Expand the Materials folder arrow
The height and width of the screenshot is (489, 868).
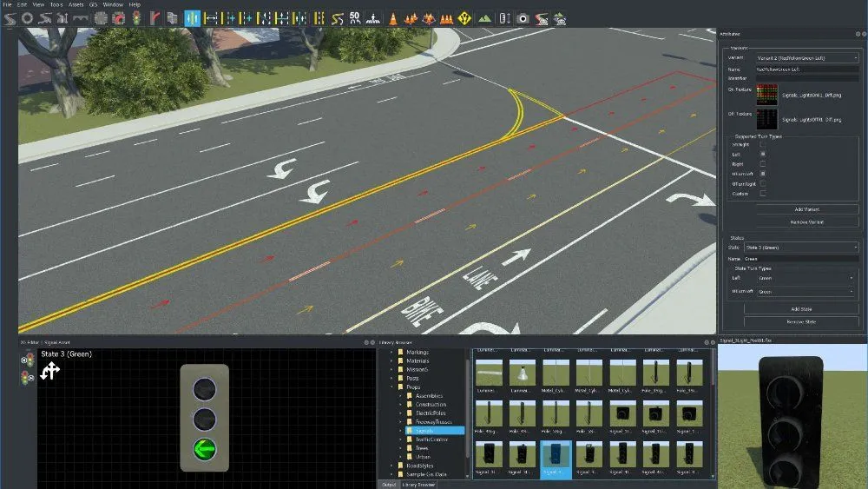(391, 361)
